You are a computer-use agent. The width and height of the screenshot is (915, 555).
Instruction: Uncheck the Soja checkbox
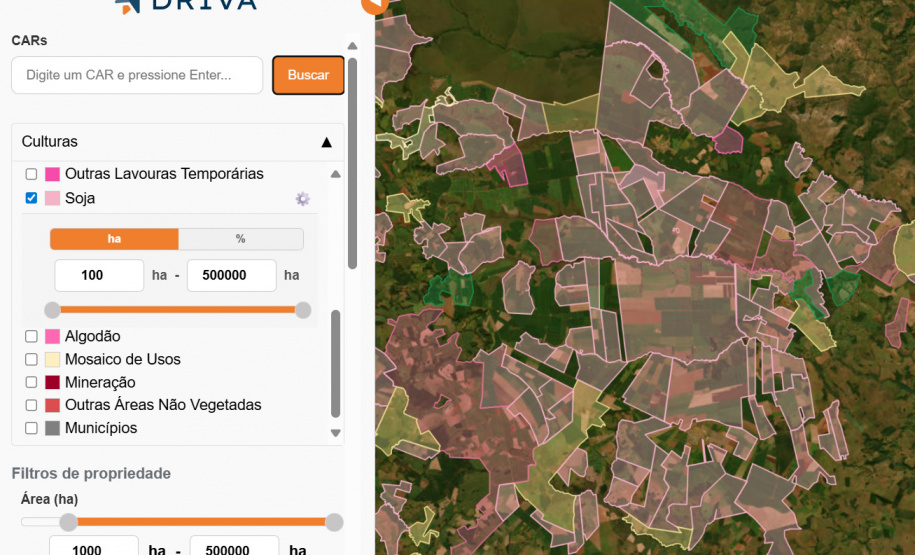point(32,198)
